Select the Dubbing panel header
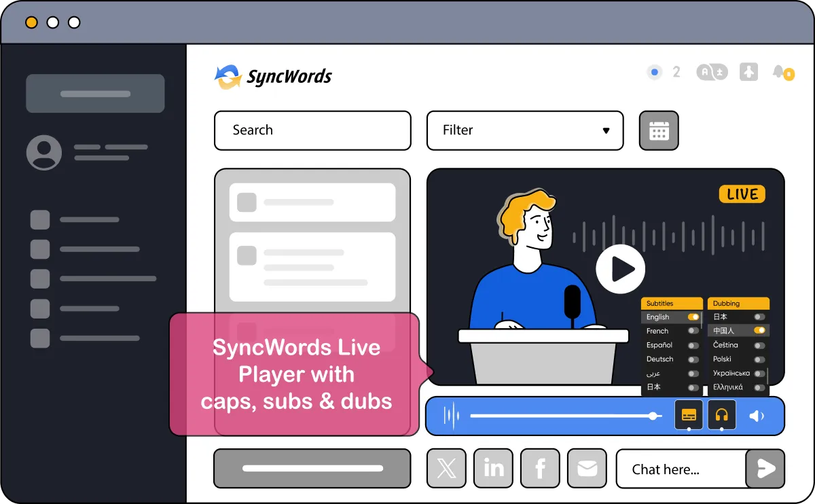 pyautogui.click(x=738, y=303)
